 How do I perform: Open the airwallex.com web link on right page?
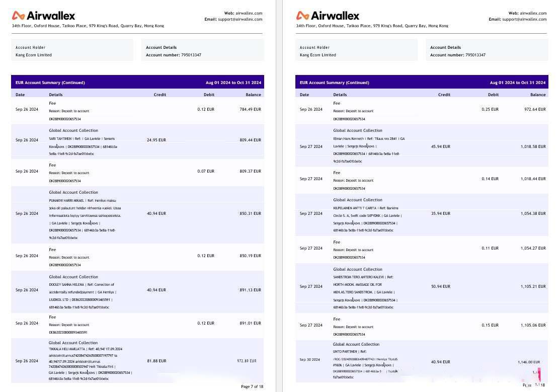(533, 13)
